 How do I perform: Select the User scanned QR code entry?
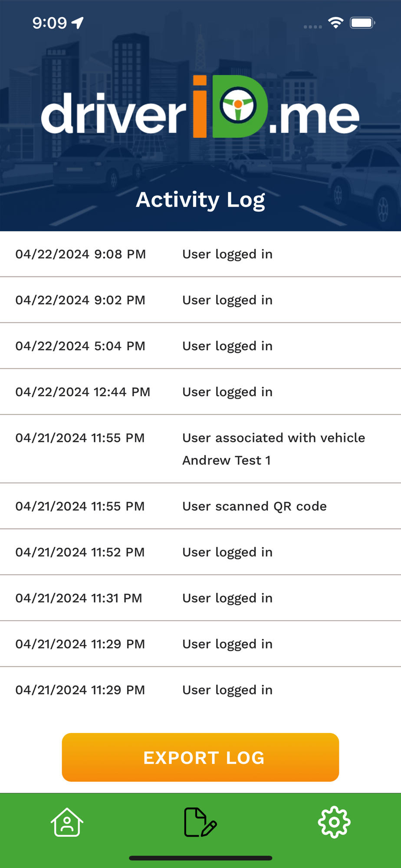(200, 506)
